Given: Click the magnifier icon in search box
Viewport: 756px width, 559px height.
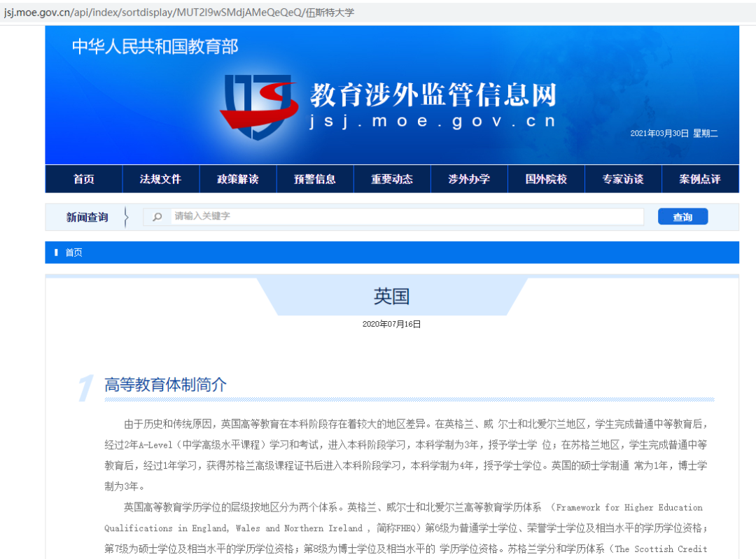Looking at the screenshot, I should point(157,217).
